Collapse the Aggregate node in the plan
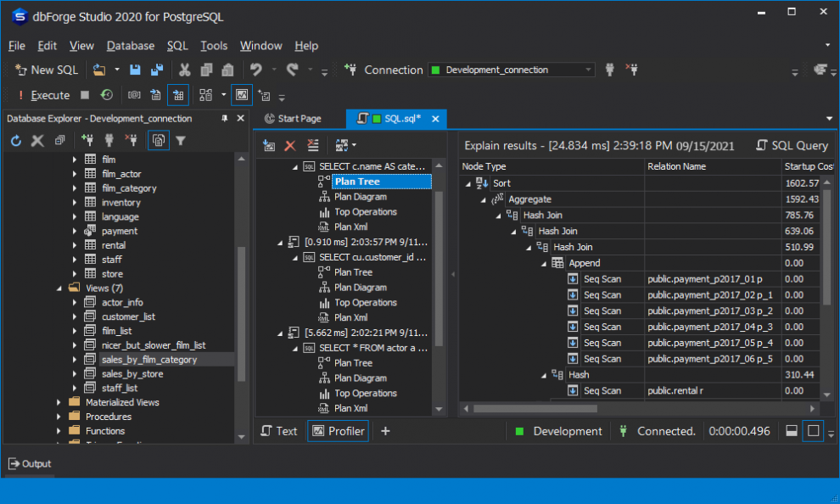 pos(484,199)
